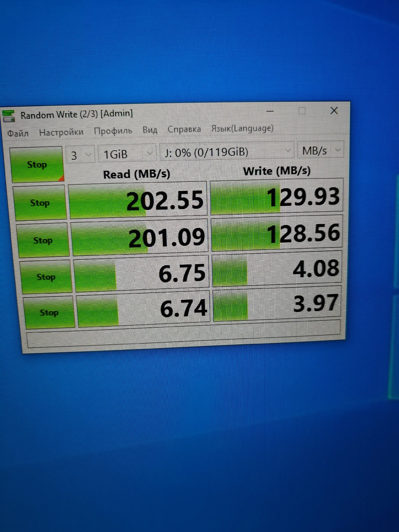This screenshot has height=532, width=399.
Task: Stop the second sequential test row
Action: 43,240
